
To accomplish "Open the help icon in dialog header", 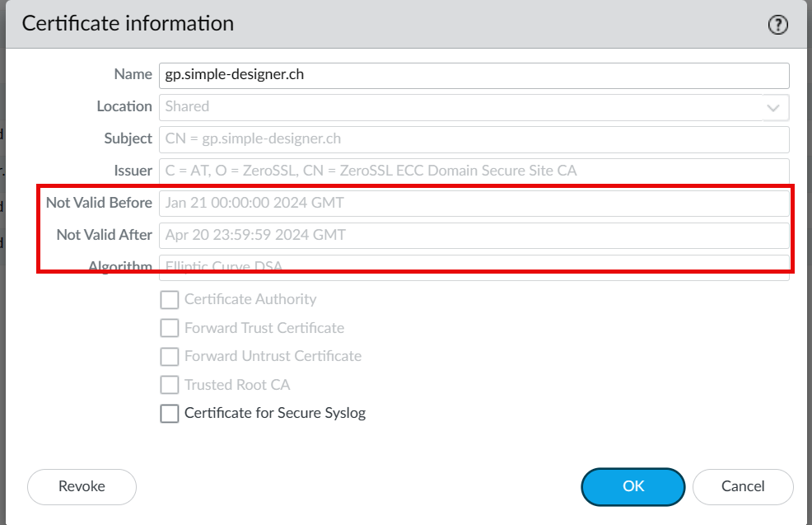I will [777, 26].
